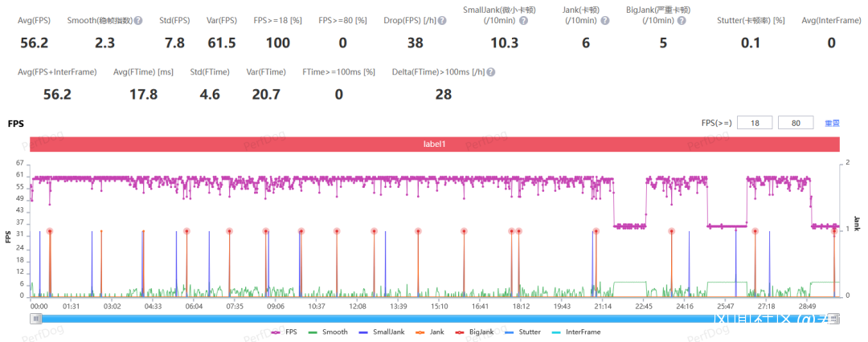Click the FPS chart title
The width and height of the screenshot is (868, 342).
(15, 124)
